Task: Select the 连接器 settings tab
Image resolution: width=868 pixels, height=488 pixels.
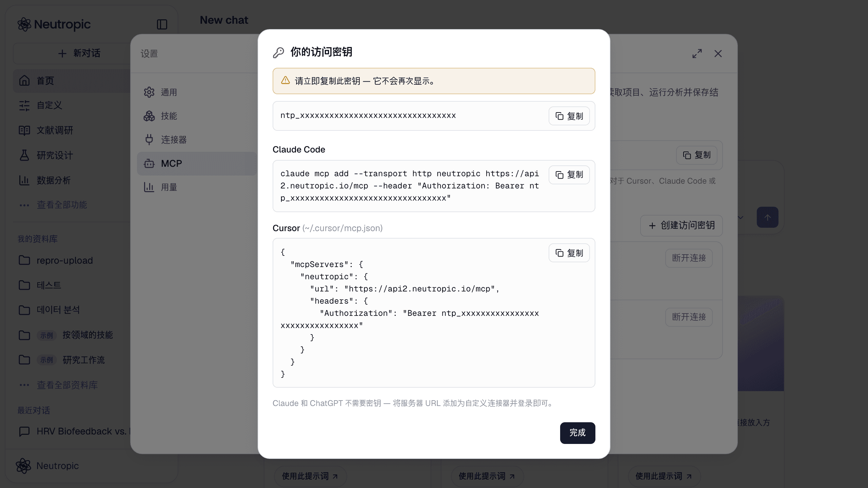Action: pyautogui.click(x=197, y=140)
